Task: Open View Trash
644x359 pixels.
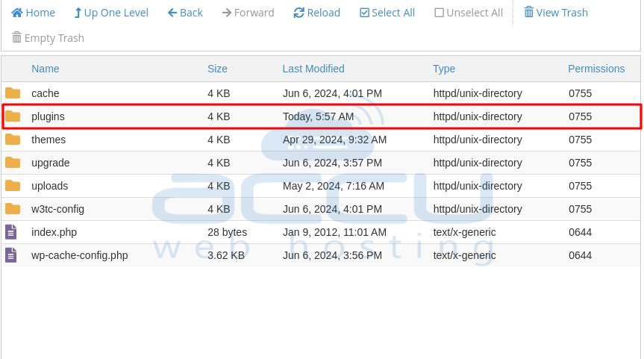Action: pos(556,13)
